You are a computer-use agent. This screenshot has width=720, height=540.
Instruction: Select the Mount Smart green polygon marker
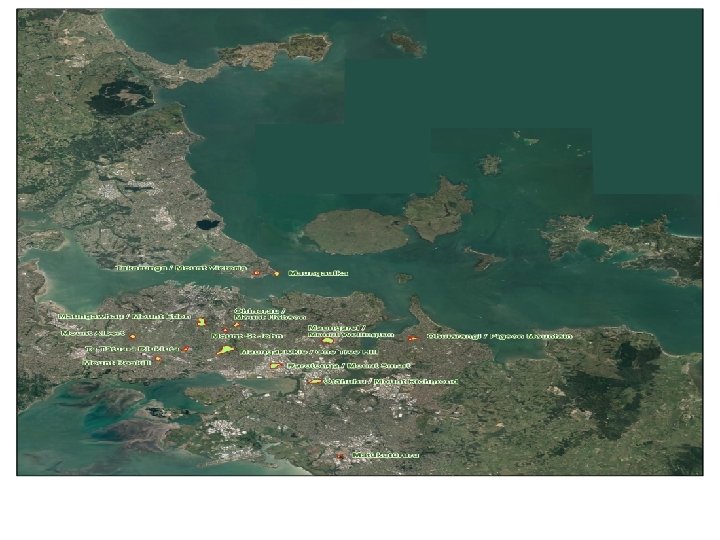click(x=276, y=366)
